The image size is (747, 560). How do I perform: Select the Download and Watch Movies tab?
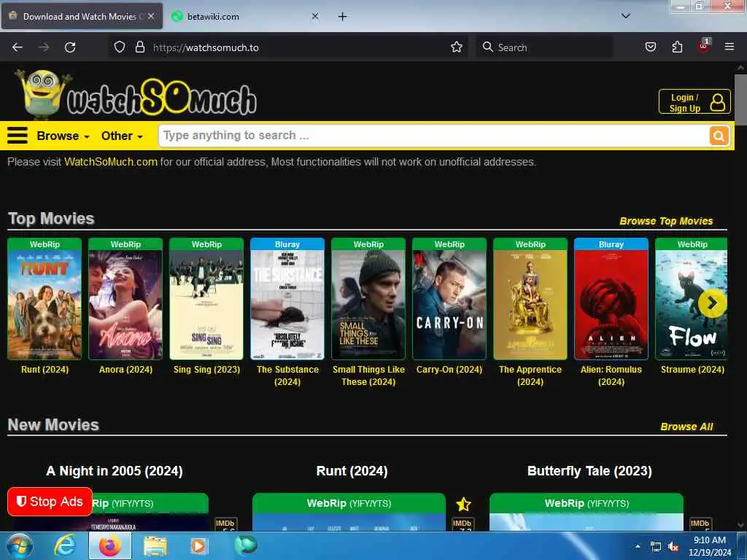coord(82,17)
